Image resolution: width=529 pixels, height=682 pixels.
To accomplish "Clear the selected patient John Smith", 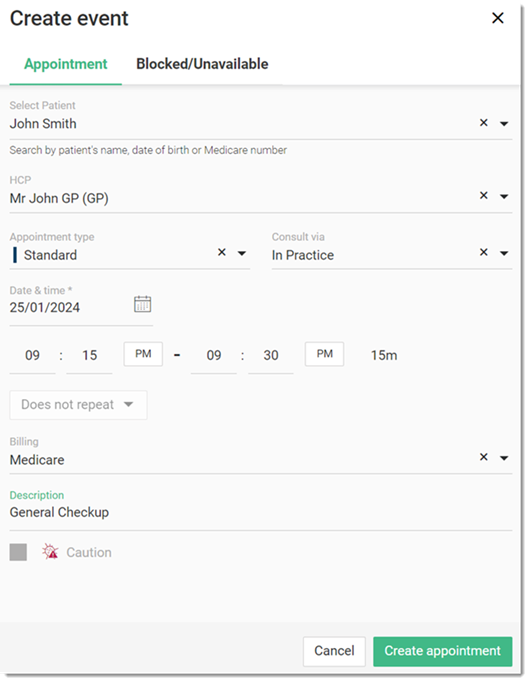I will point(483,123).
